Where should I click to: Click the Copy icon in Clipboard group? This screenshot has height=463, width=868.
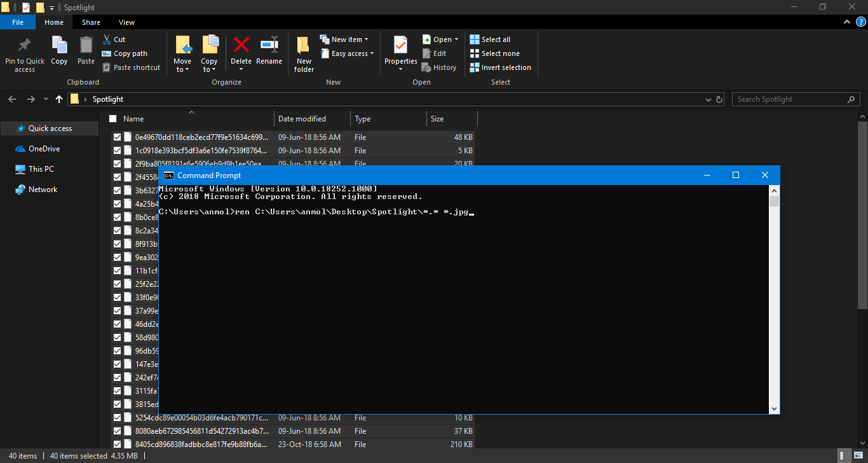point(59,46)
